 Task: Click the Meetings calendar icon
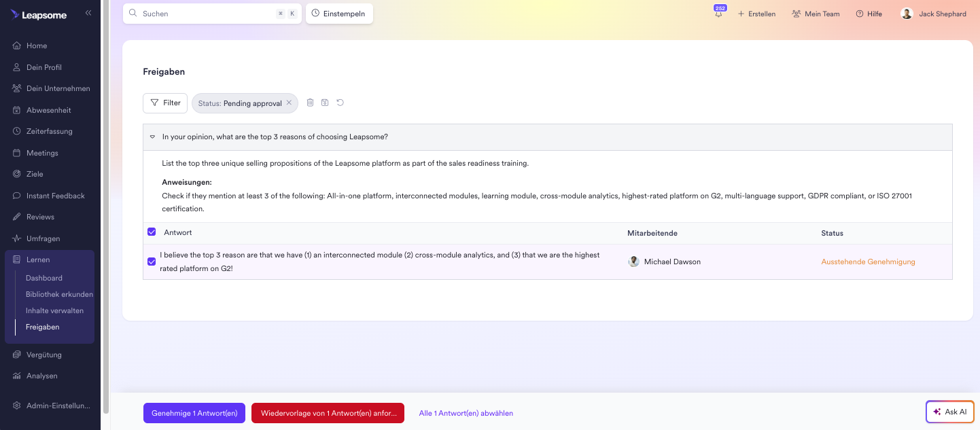(x=17, y=153)
